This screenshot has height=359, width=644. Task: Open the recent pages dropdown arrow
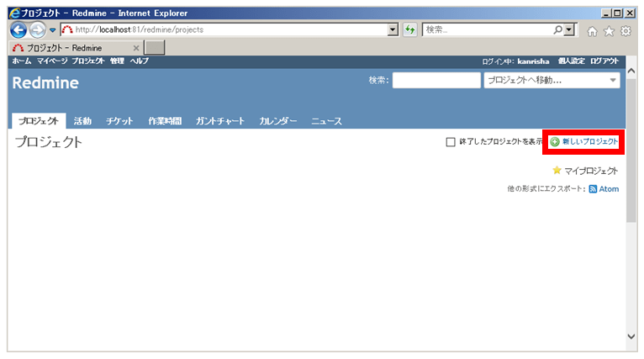point(53,30)
